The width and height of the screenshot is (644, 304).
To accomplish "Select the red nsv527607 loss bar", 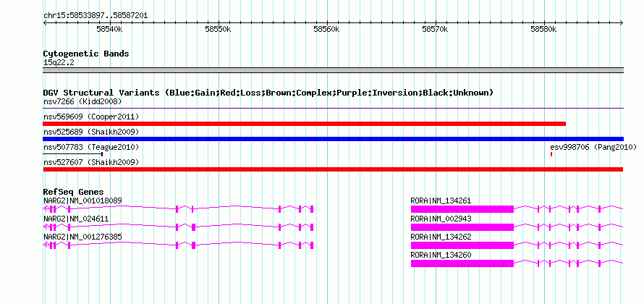I will 333,169.
